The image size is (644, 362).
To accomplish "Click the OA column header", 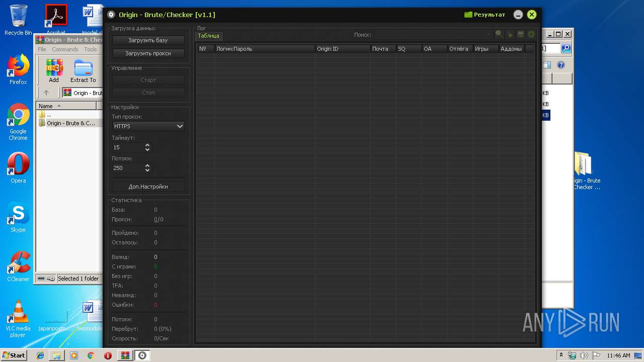I will [435, 49].
